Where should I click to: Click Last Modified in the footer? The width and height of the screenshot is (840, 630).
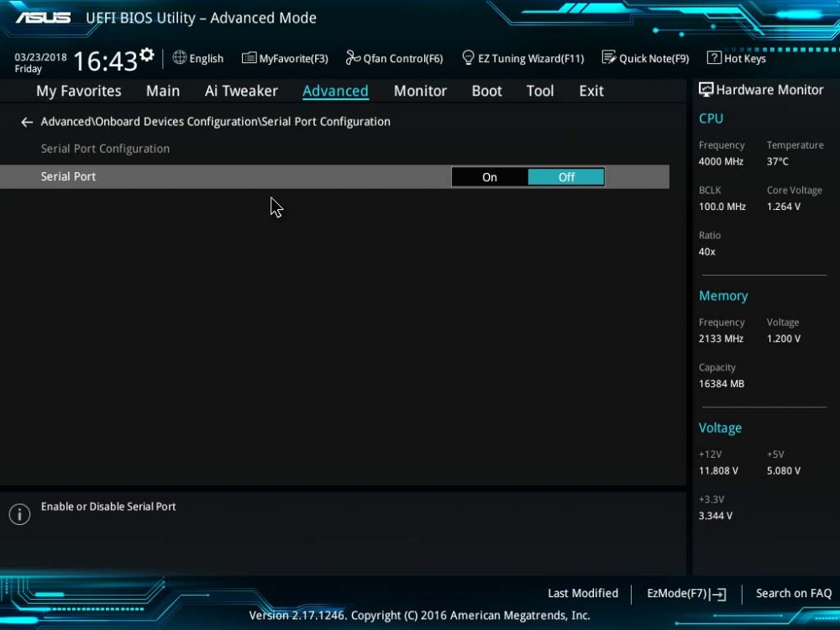[x=583, y=594]
